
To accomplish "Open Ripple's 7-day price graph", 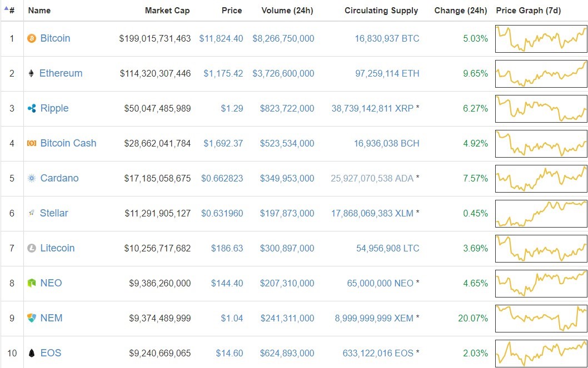I will point(541,109).
